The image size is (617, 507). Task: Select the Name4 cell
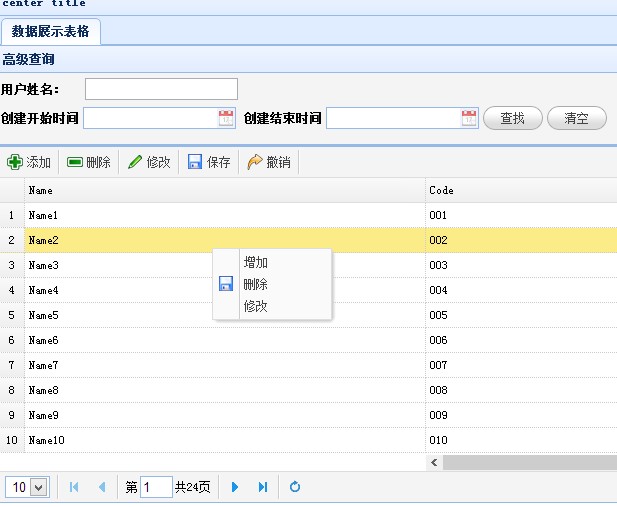point(225,290)
